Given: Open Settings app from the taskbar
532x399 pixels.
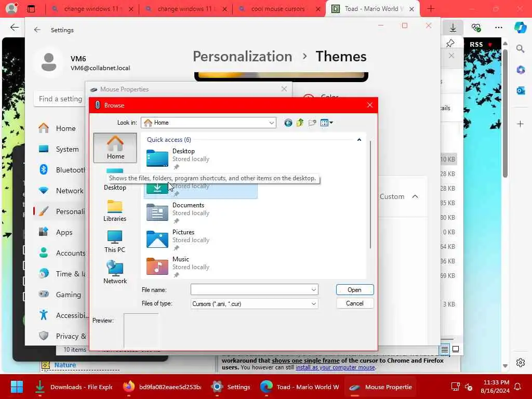Looking at the screenshot, I should tap(230, 387).
